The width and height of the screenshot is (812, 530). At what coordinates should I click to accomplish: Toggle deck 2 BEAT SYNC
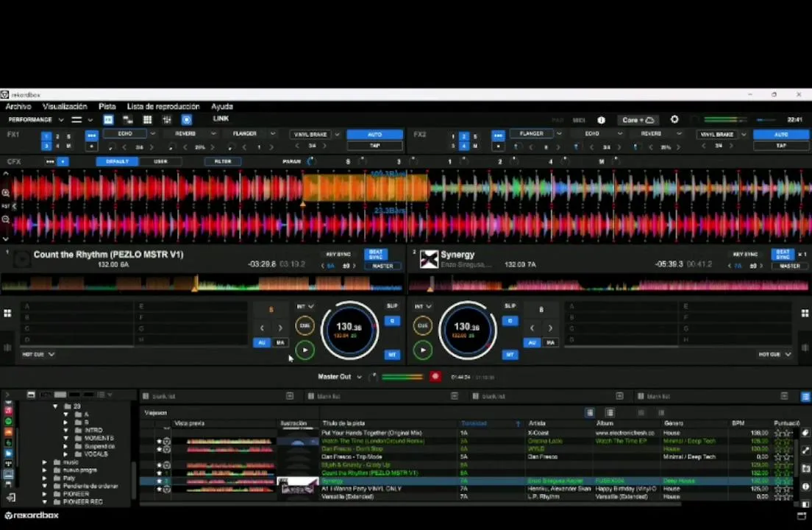click(x=783, y=255)
